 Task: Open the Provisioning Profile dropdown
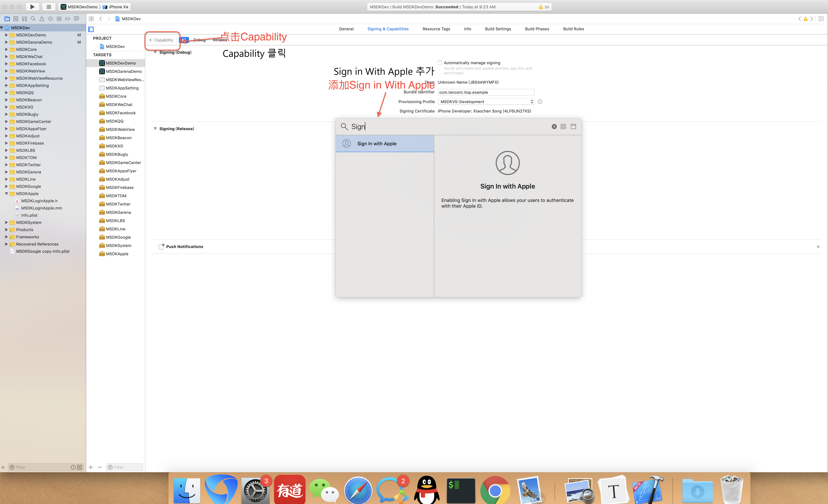[486, 102]
